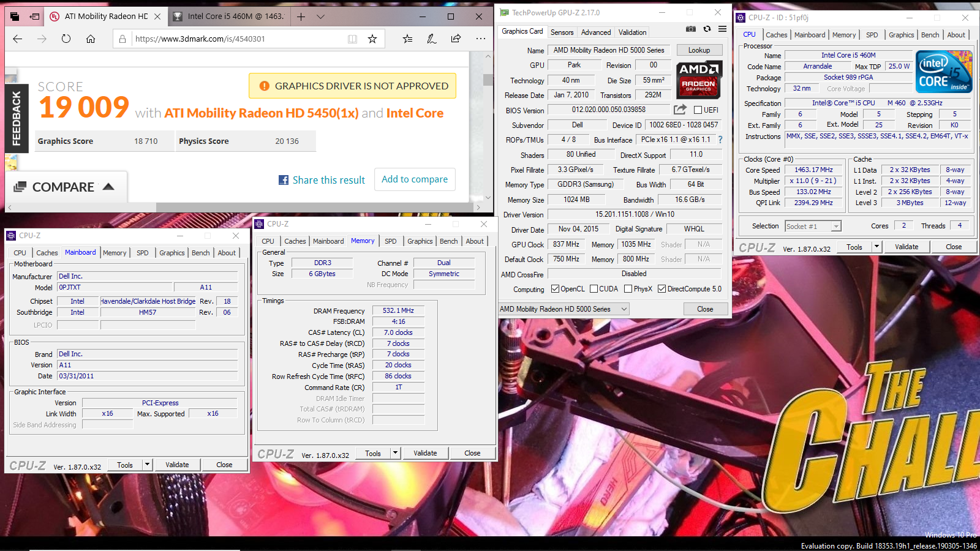980x551 pixels.
Task: Click Intel Core i5 inside logo
Action: (x=944, y=72)
